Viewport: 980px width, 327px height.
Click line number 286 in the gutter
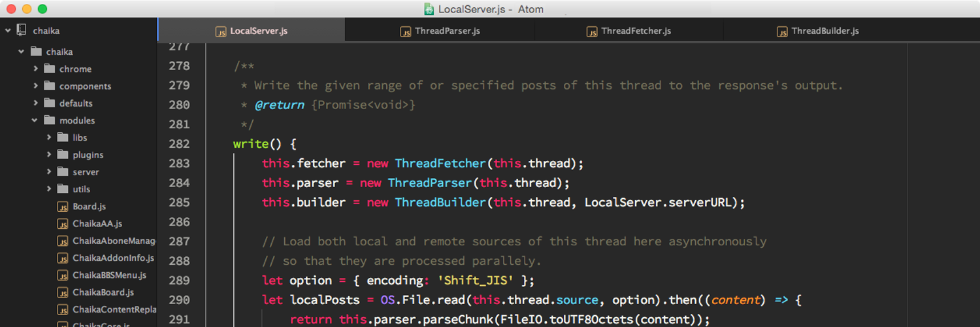pyautogui.click(x=179, y=222)
